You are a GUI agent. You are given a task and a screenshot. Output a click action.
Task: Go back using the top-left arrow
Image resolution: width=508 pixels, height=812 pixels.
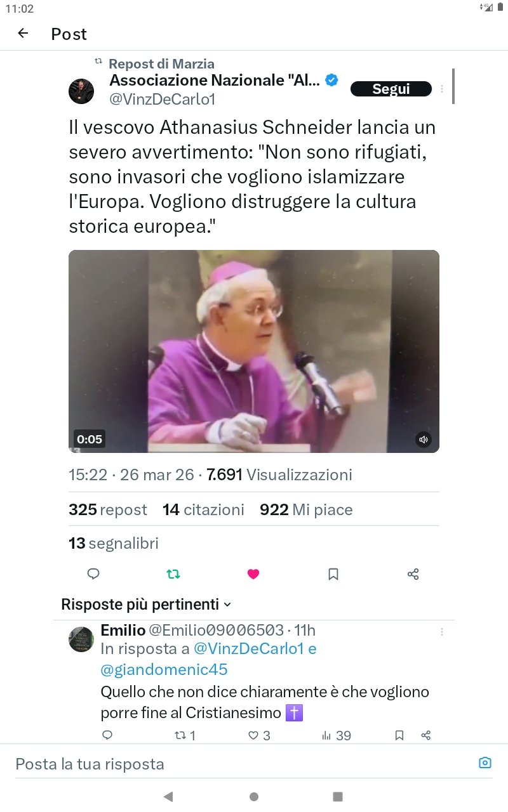23,34
